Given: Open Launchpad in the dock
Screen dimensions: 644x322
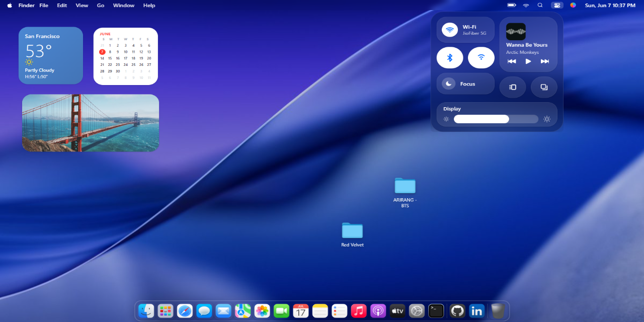Looking at the screenshot, I should [166, 311].
